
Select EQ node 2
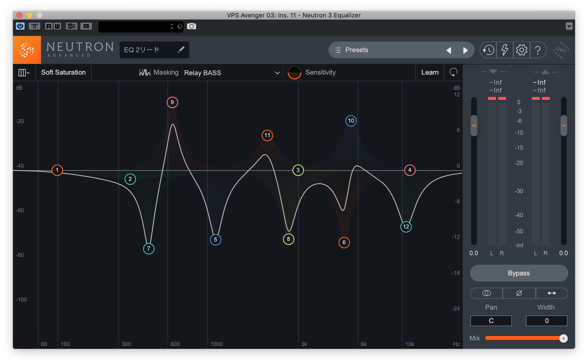(130, 179)
